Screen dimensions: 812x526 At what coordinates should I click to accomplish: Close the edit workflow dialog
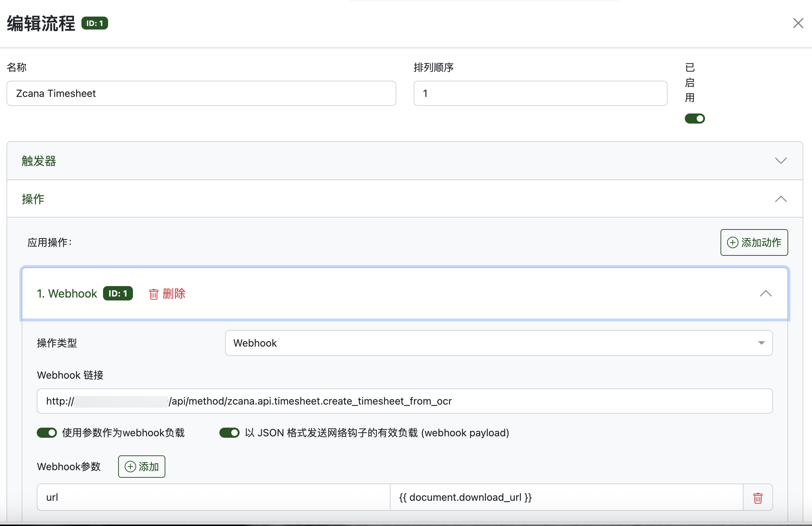tap(798, 23)
